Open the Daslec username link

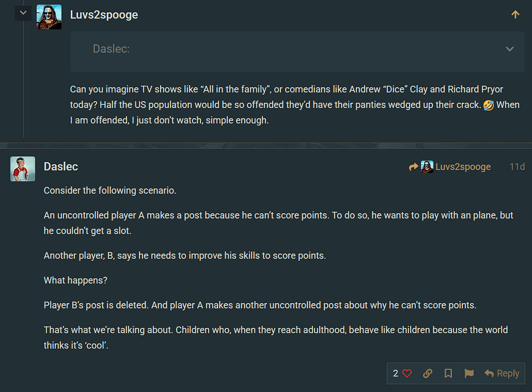61,166
